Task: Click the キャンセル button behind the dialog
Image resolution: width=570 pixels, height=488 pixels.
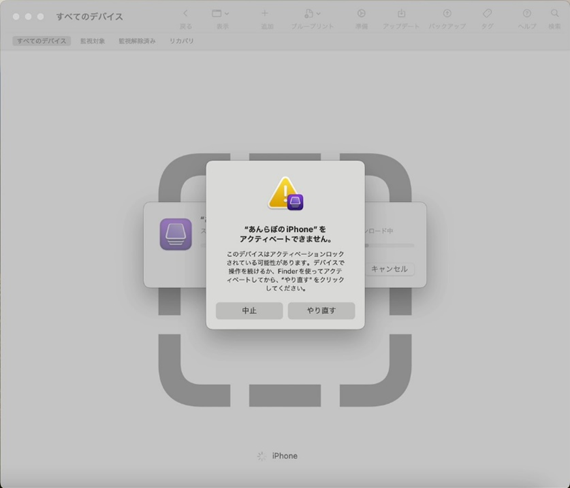Action: (389, 269)
